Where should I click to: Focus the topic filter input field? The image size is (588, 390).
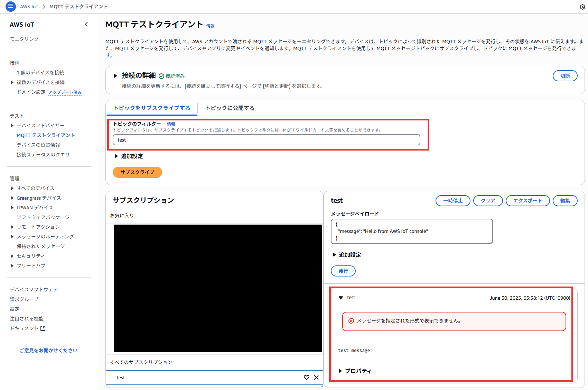[x=267, y=140]
